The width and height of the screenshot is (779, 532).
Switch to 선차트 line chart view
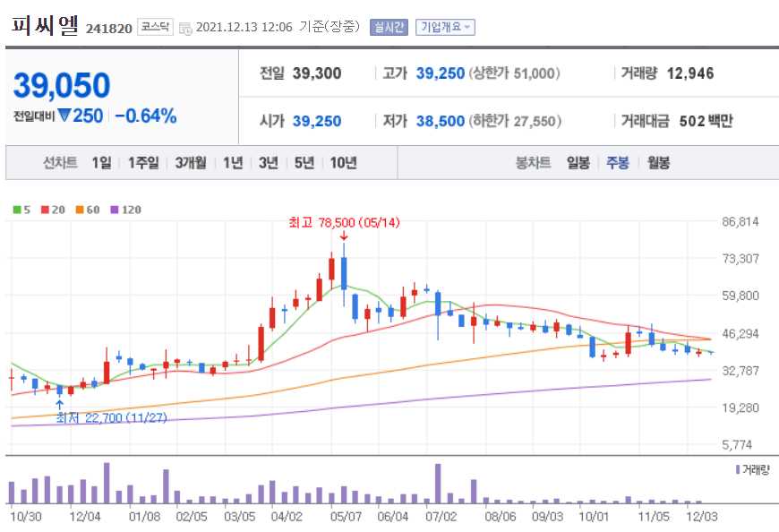[x=59, y=163]
